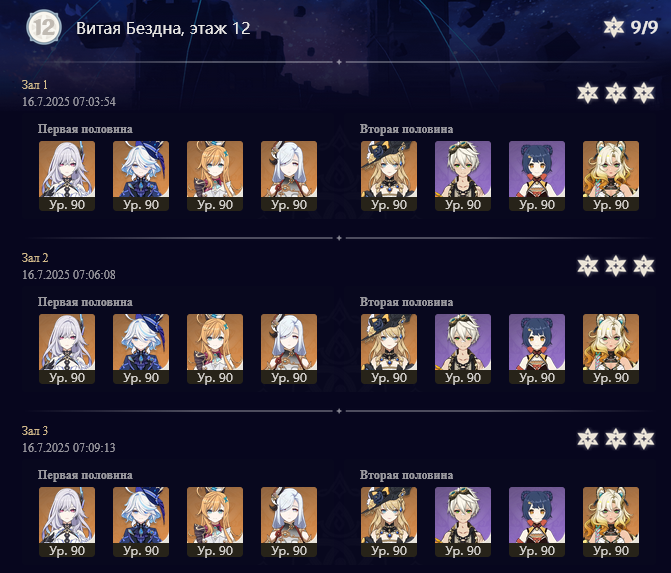
Task: Click the Витая Бездна, этаж 12 title
Action: coord(163,28)
